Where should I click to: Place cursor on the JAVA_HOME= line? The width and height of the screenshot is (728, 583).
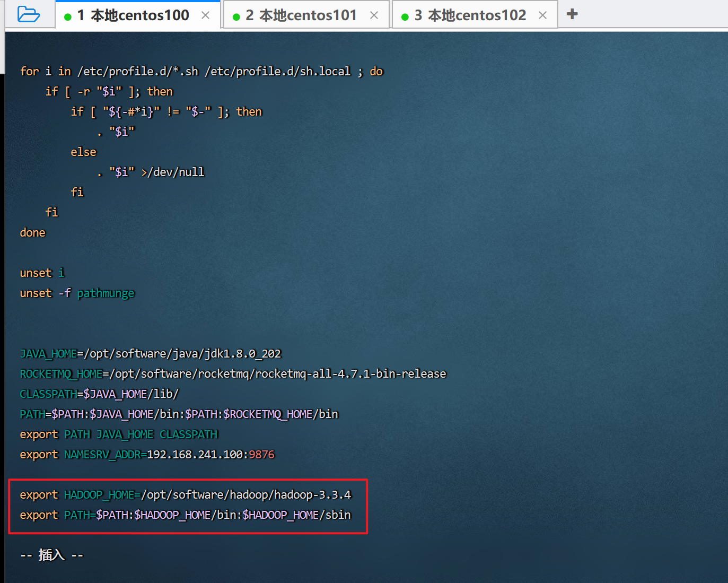pos(151,354)
